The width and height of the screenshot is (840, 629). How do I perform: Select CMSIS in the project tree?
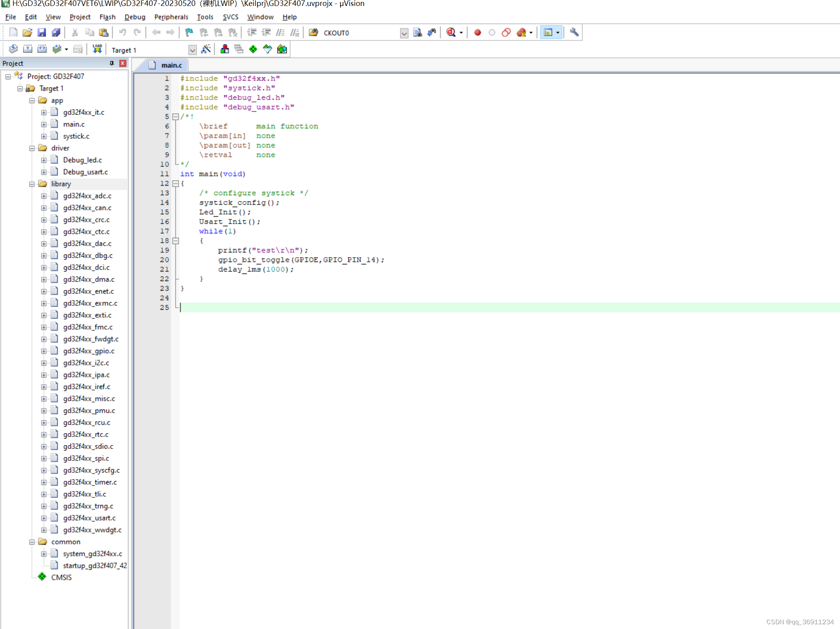61,577
